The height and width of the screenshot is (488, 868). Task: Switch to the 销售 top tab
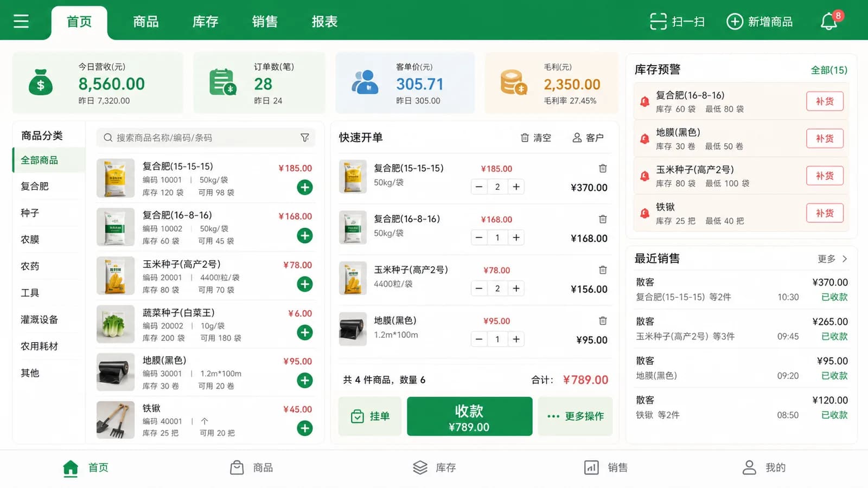click(265, 21)
